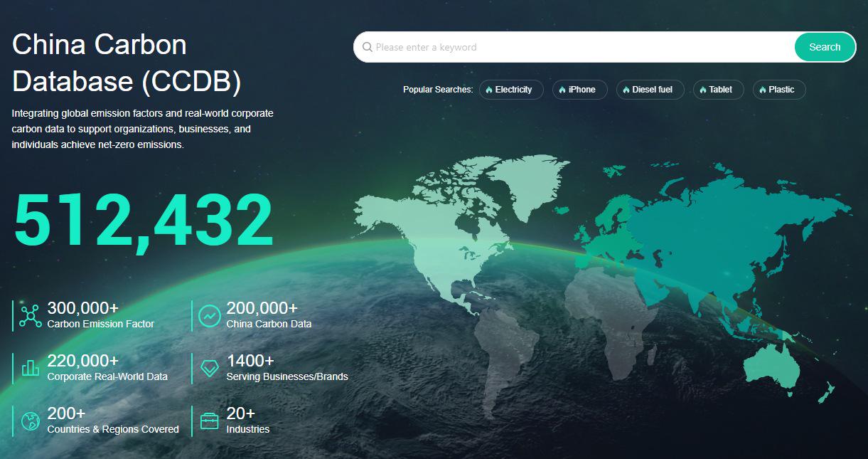Screen dimensions: 868x459
Task: Choose the Tablet keyword tag
Action: click(719, 90)
